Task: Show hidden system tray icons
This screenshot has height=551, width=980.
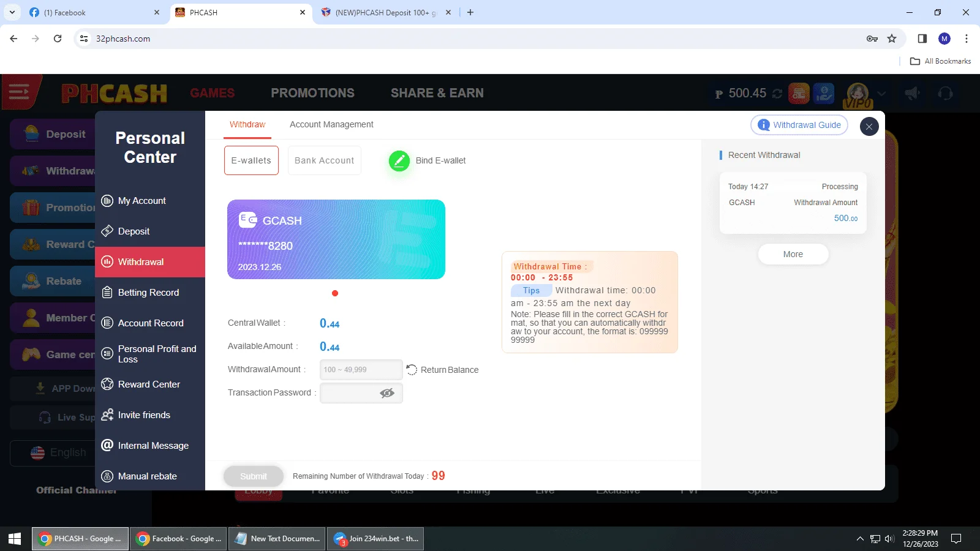Action: [x=860, y=539]
